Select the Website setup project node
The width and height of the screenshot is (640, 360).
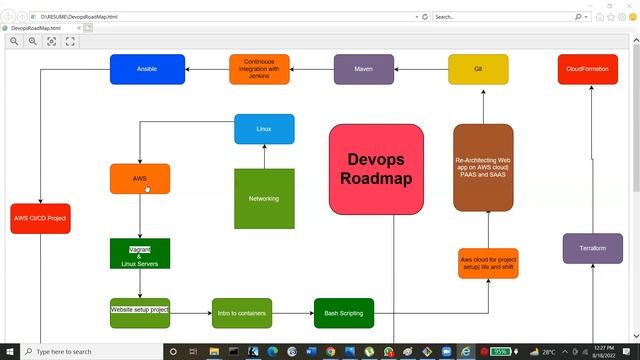(x=140, y=313)
